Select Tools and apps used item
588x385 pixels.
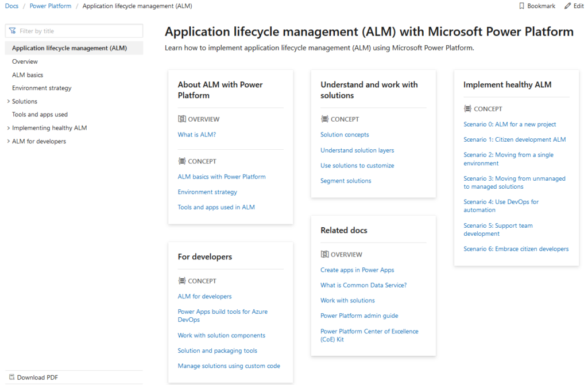click(x=40, y=114)
